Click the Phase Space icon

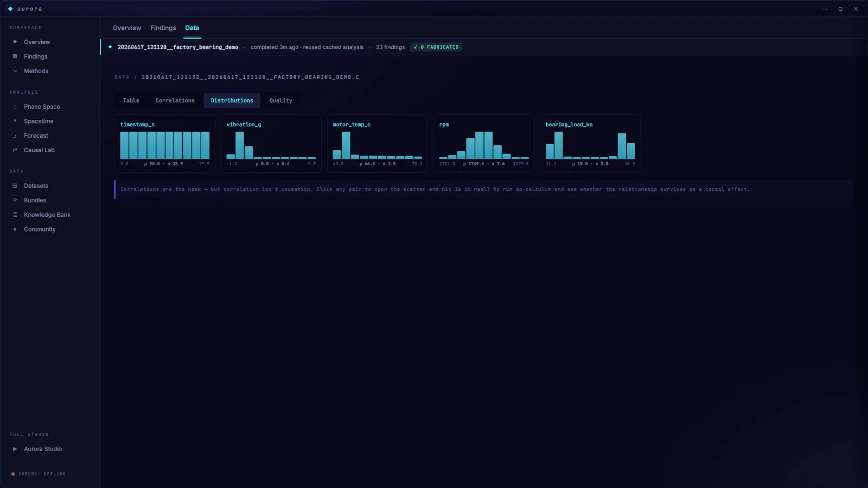(15, 107)
